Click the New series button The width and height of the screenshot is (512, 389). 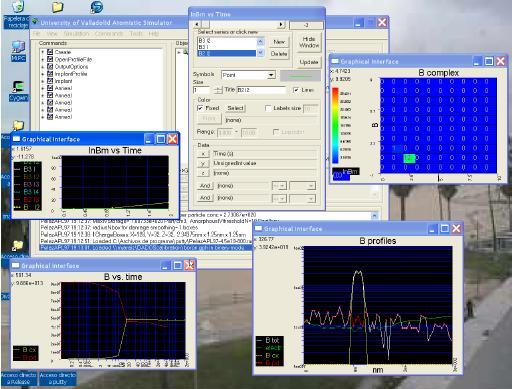pos(279,42)
